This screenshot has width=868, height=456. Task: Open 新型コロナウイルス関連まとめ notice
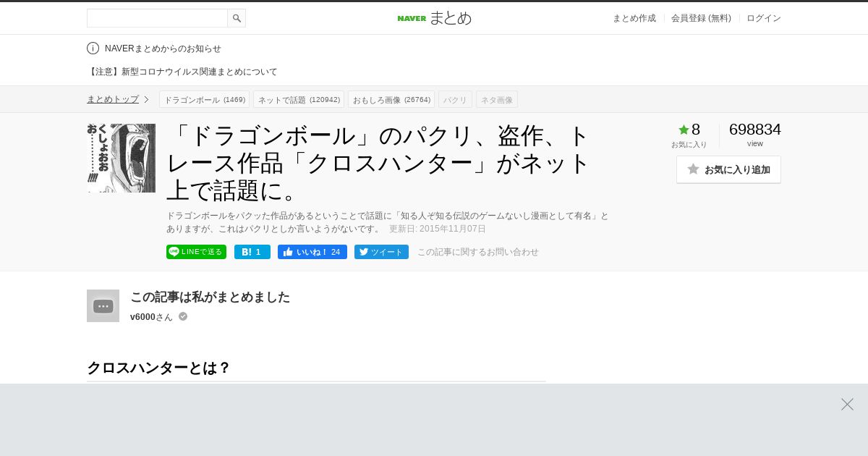182,72
